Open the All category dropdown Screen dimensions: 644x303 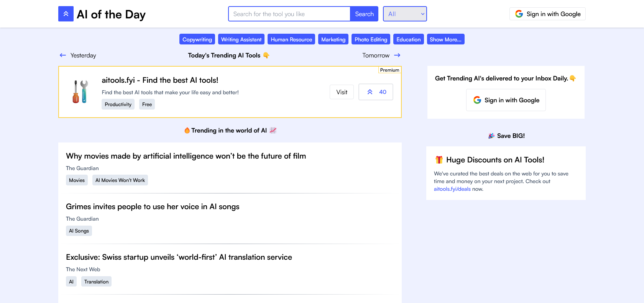[x=405, y=14]
